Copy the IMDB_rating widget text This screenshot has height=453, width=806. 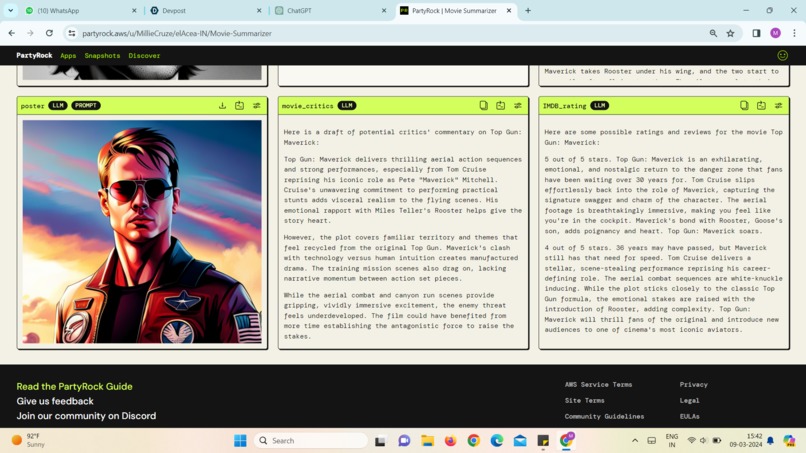tap(744, 105)
